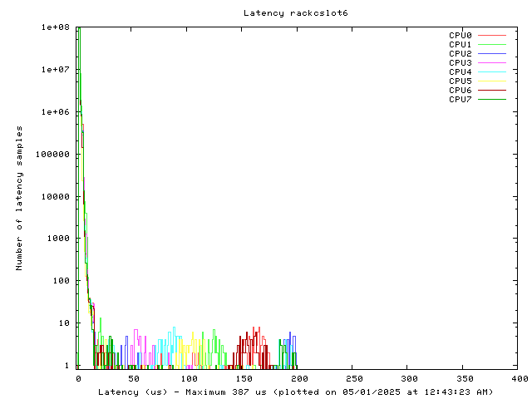Click the x-axis label "50"
This screenshot has height=399, width=532.
click(x=134, y=379)
